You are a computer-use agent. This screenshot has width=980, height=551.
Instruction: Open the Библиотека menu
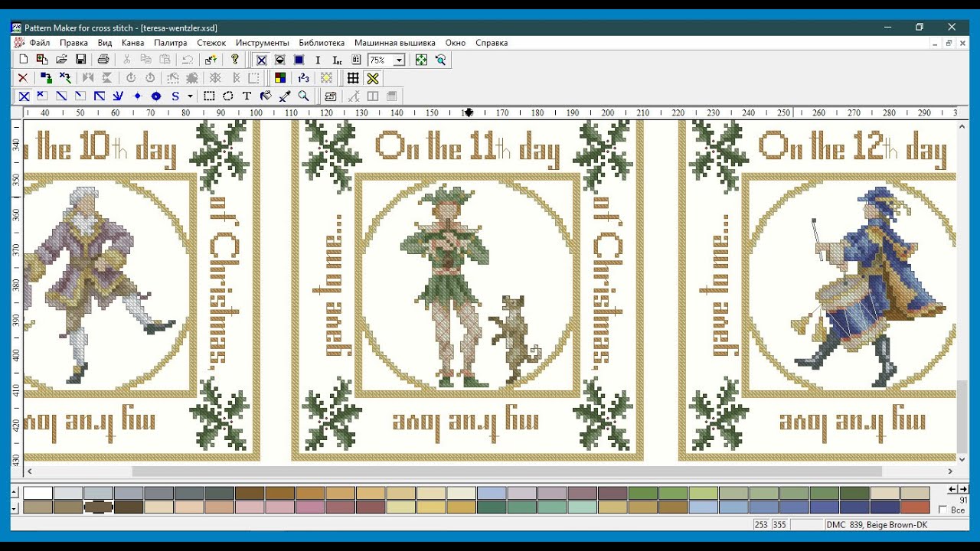322,43
